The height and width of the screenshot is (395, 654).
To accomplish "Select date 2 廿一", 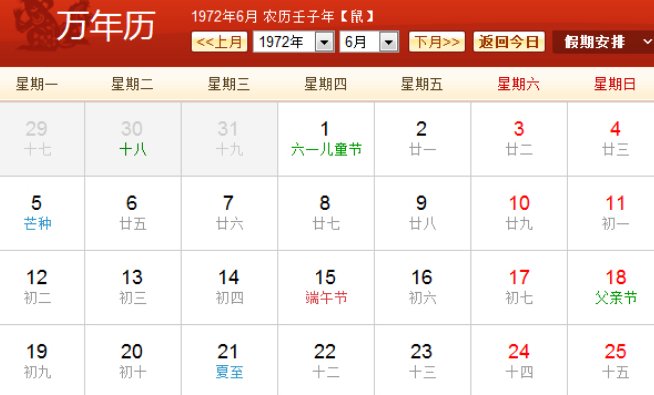I will tap(423, 139).
